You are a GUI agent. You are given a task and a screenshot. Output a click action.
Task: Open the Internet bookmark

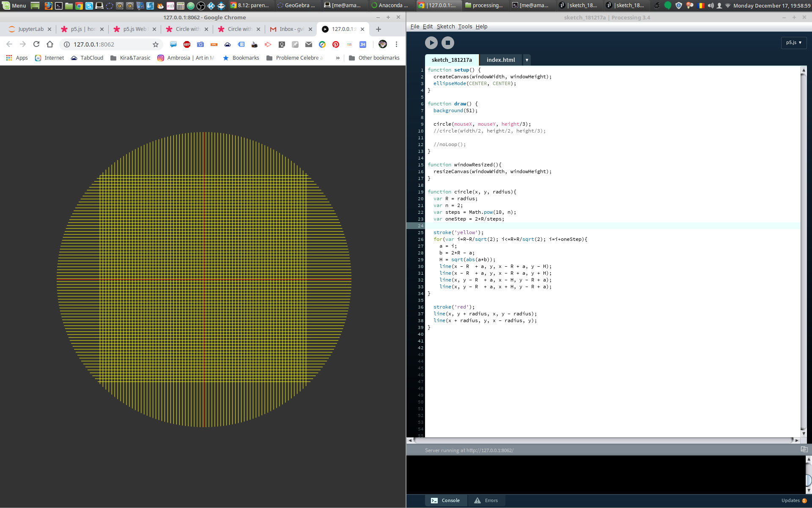pos(49,58)
